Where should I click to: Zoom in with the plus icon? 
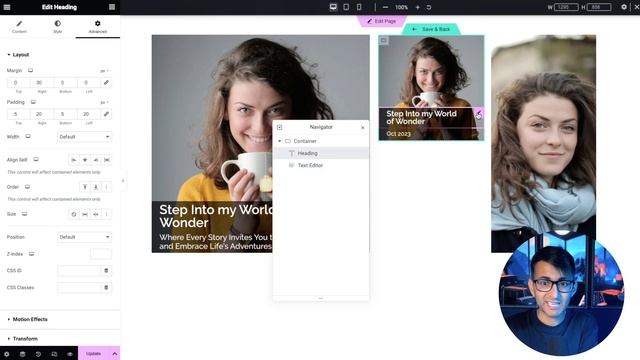418,7
